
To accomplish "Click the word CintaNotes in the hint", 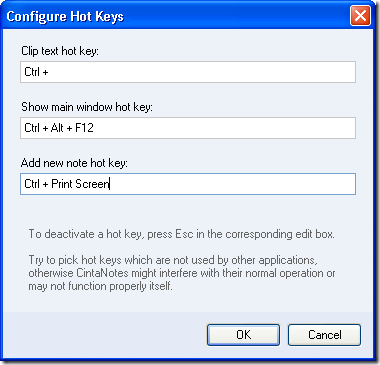I will pos(102,273).
